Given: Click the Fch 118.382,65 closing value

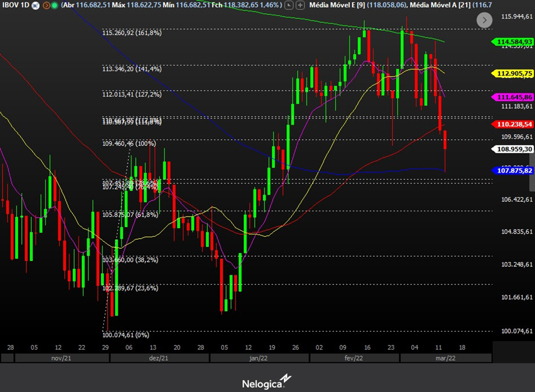Looking at the screenshot, I should [x=235, y=5].
